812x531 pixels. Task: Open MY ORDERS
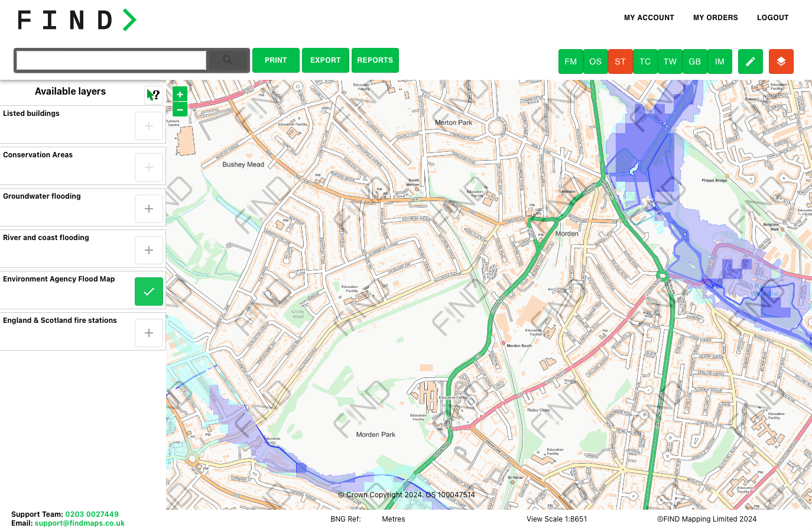click(x=715, y=18)
